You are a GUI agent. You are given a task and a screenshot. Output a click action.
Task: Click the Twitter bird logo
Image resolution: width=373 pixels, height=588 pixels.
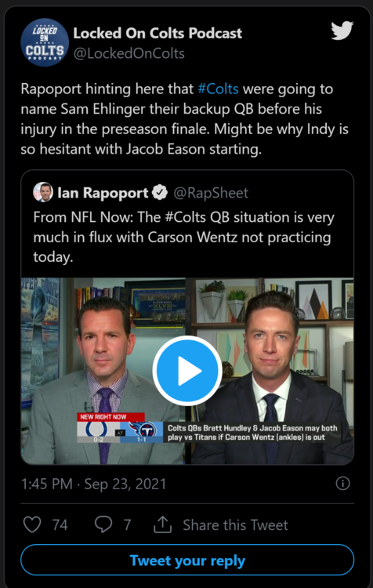pyautogui.click(x=342, y=31)
